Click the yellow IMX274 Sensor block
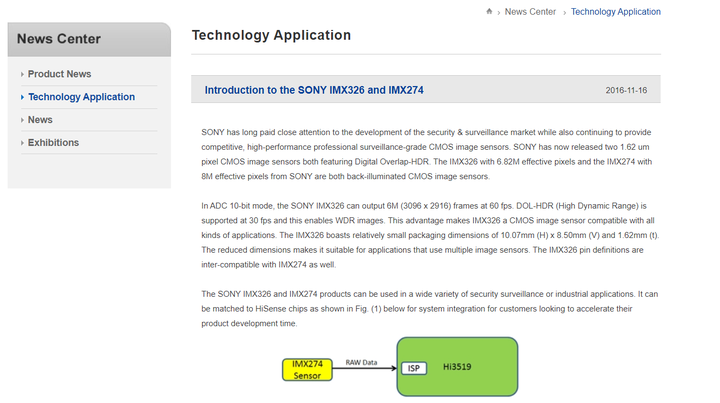Image resolution: width=720 pixels, height=403 pixels. point(307,369)
